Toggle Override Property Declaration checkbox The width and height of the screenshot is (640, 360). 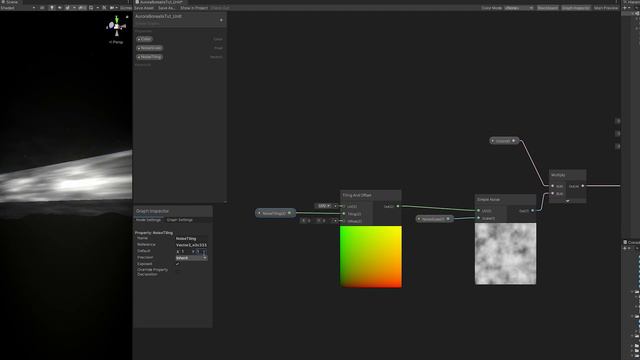coord(178,270)
